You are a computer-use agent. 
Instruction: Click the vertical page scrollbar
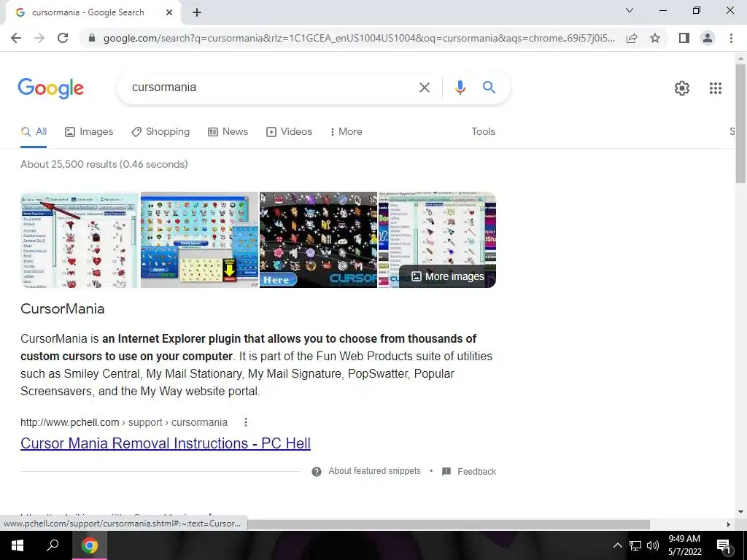coord(740,122)
